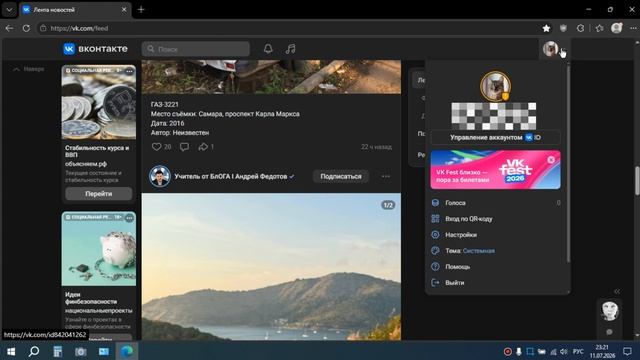Open Edge browser in taskbar
640x360 pixels.
coord(127,351)
